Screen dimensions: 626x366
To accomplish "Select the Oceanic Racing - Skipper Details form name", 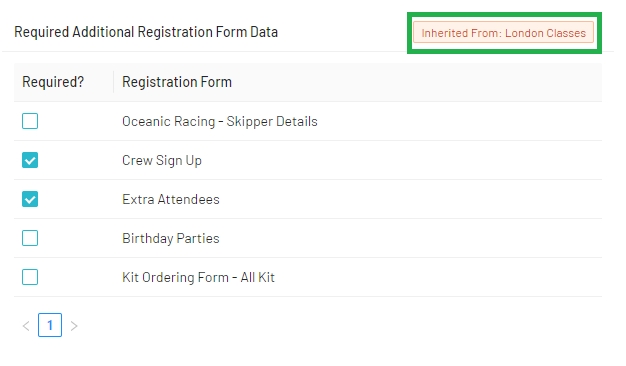I will [220, 121].
